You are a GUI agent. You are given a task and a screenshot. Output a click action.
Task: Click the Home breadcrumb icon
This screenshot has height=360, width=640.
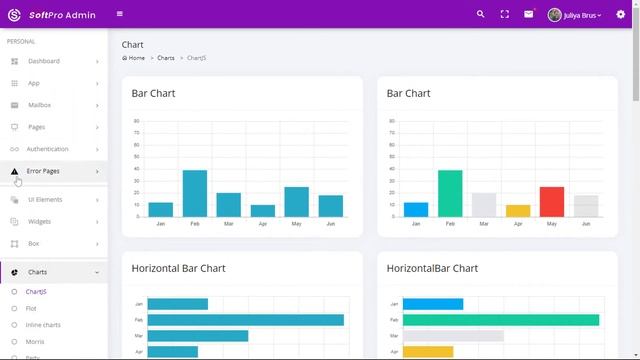[124, 58]
